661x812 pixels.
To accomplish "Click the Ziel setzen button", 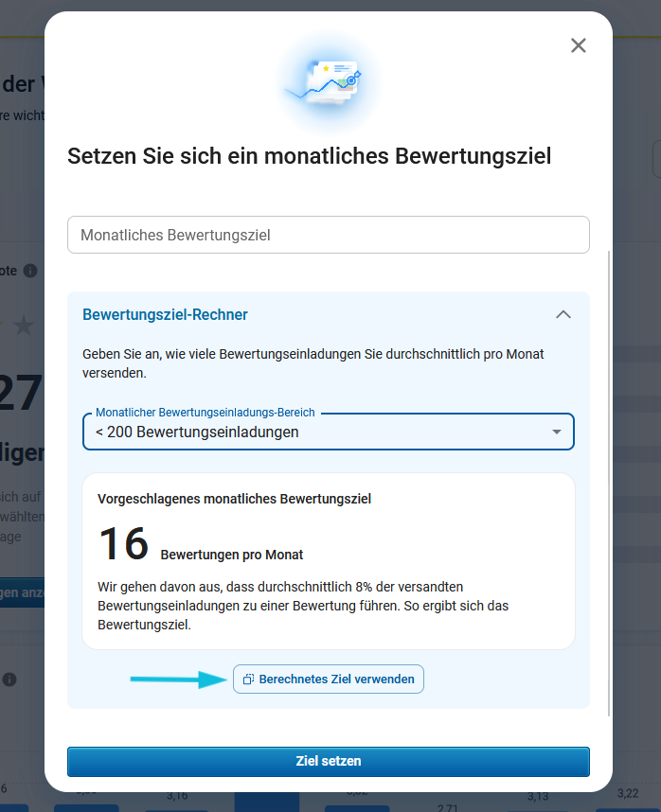I will tap(329, 761).
